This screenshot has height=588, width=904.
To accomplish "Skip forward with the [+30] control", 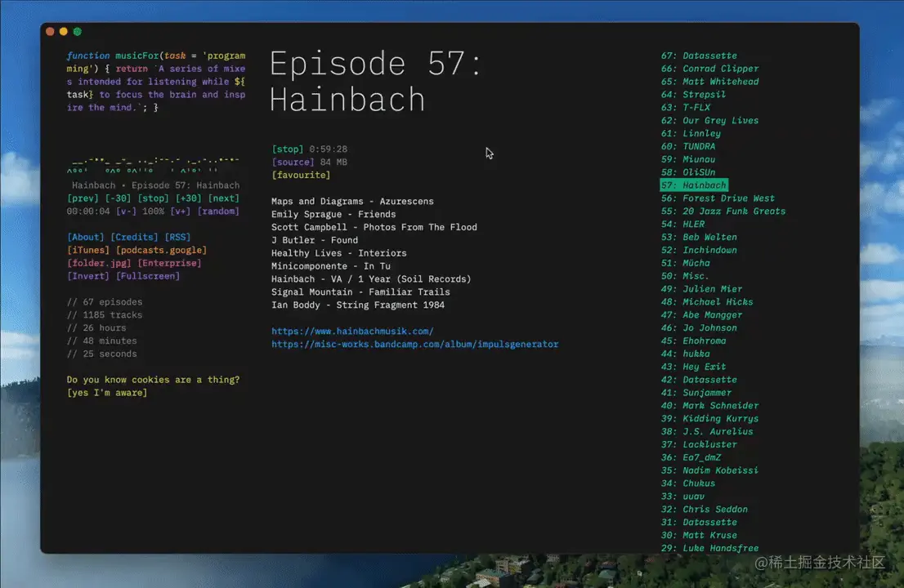I will (188, 198).
